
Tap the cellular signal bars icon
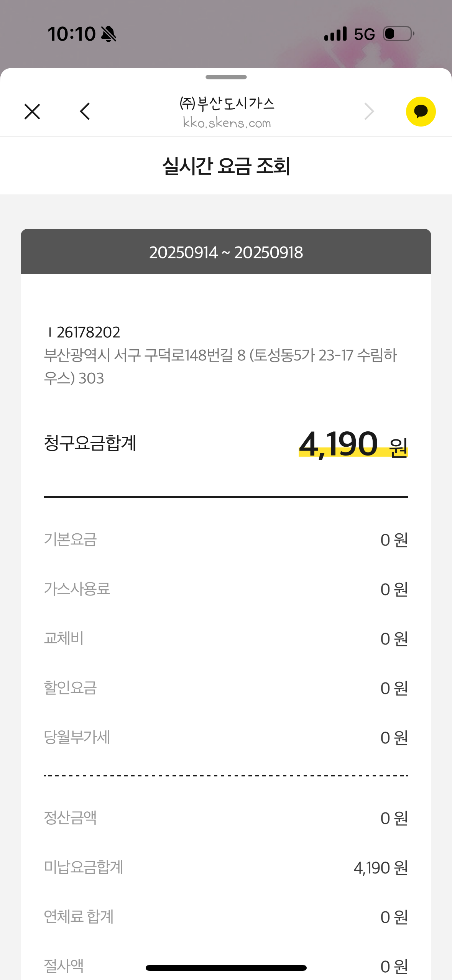[x=335, y=34]
